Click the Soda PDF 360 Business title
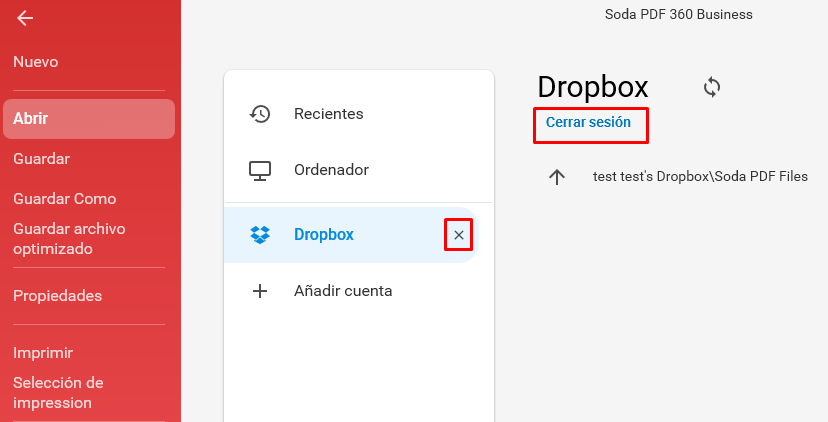Viewport: 828px width, 422px height. click(x=679, y=14)
